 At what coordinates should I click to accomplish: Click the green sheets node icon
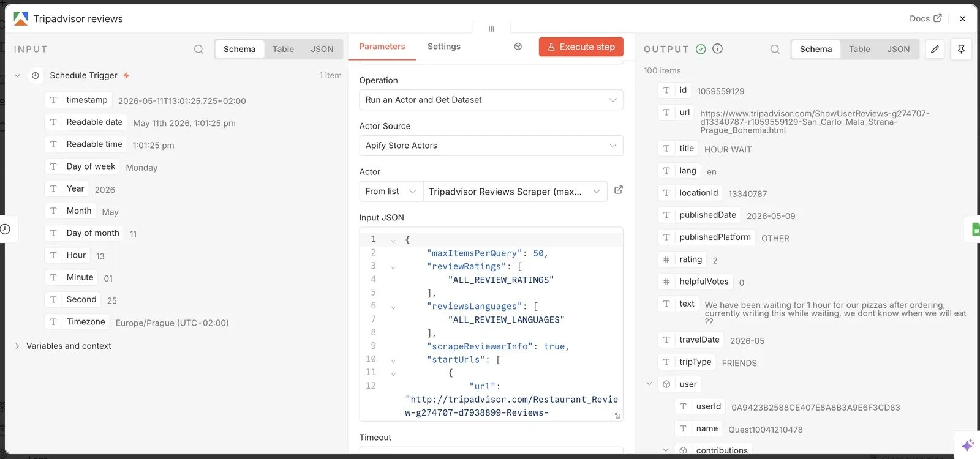(x=976, y=229)
